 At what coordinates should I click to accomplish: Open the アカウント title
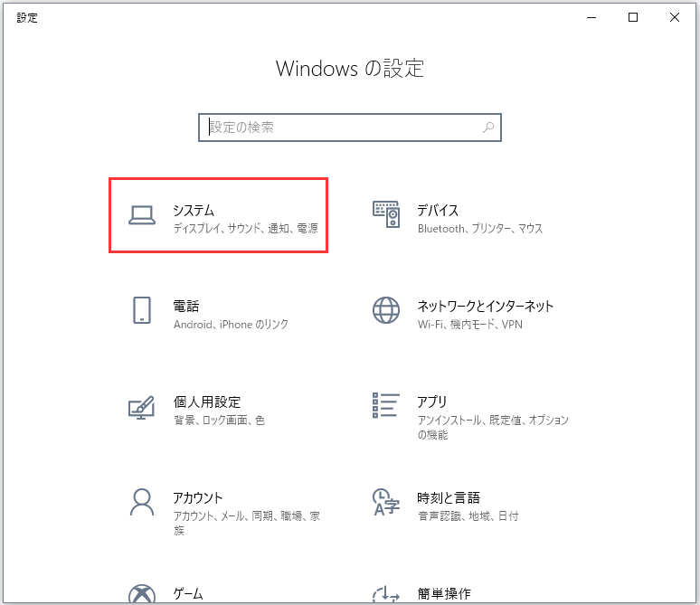click(198, 498)
